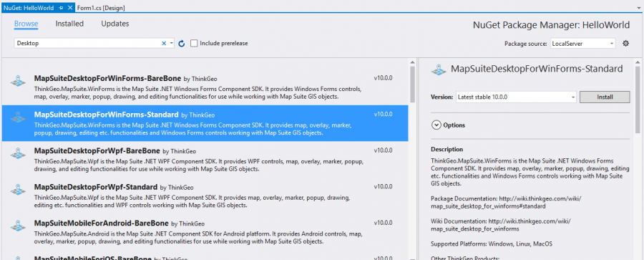Open package source settings gear

pyautogui.click(x=625, y=43)
